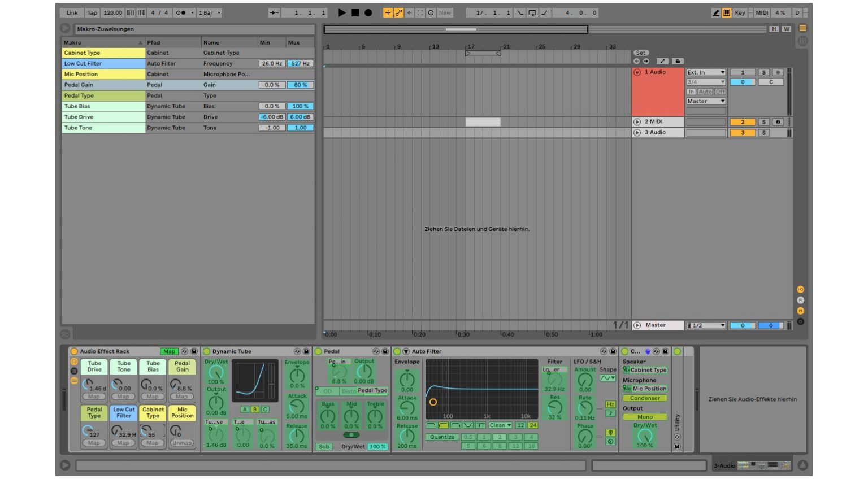
Task: Click the Set locator button
Action: coord(641,53)
